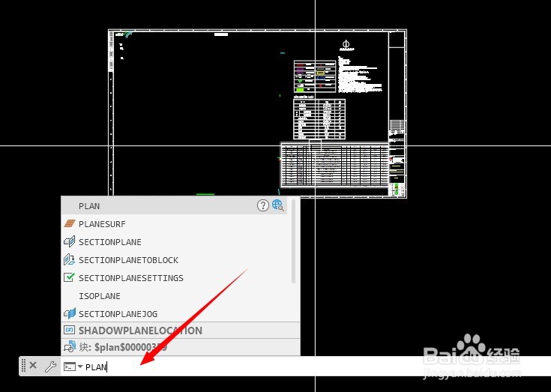Viewport: 551px width, 392px height.
Task: Select the block $plan entry
Action: pyautogui.click(x=181, y=347)
